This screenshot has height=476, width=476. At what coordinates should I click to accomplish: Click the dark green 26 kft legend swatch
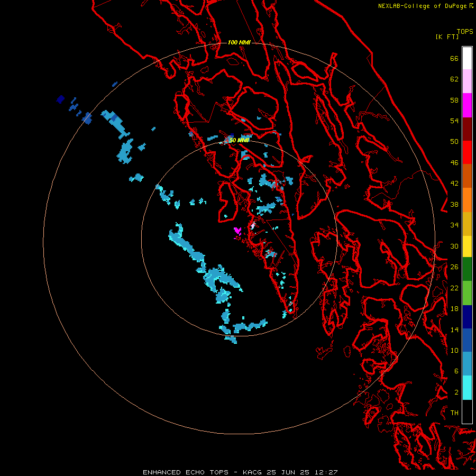(467, 269)
